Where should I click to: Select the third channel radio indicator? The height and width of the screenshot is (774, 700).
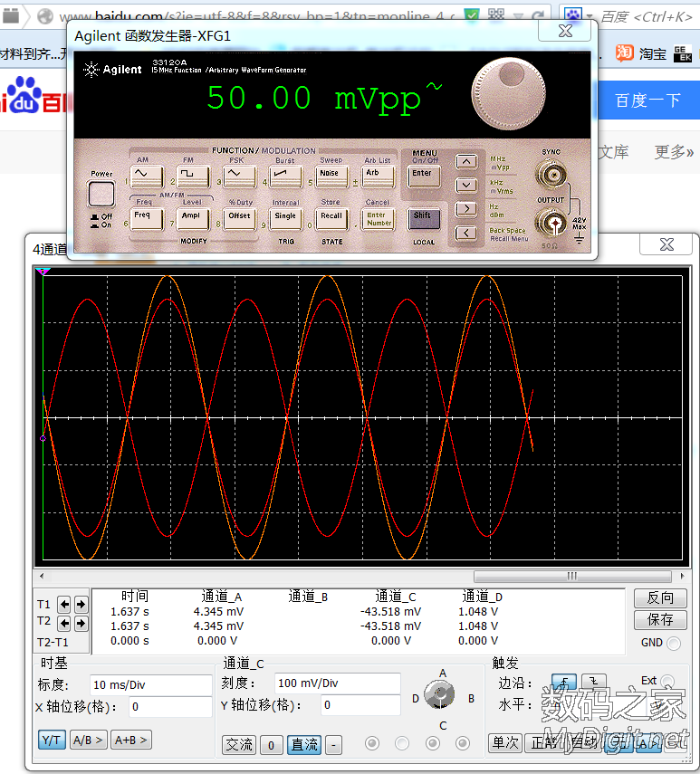[433, 743]
